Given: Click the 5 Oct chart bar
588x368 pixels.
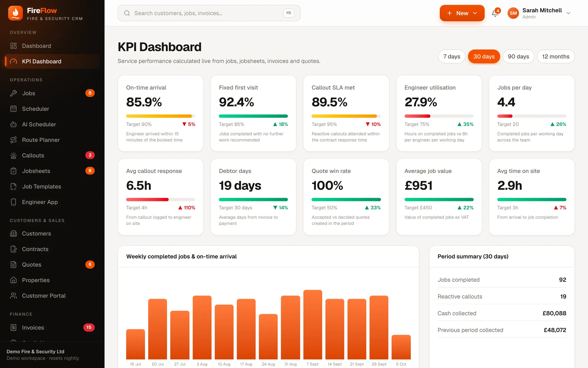Looking at the screenshot, I should pyautogui.click(x=401, y=347).
